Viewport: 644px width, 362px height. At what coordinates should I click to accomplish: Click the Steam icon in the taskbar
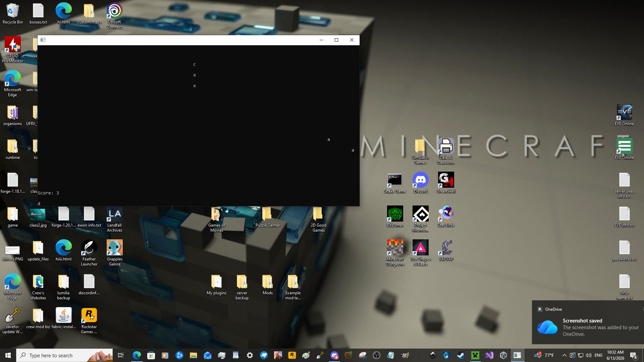461,355
